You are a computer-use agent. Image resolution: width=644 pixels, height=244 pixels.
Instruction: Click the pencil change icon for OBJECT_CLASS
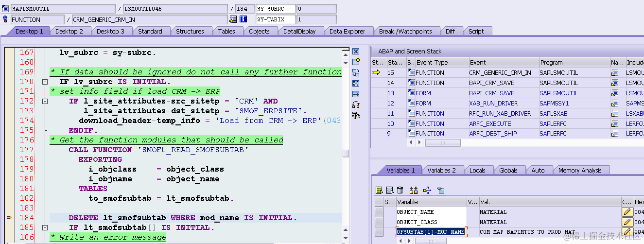tap(627, 222)
